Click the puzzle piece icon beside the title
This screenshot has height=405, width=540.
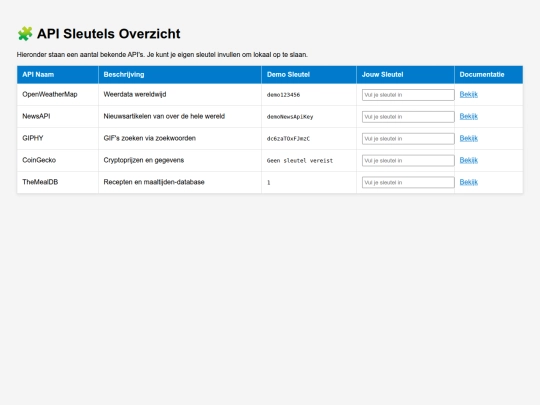click(x=25, y=34)
